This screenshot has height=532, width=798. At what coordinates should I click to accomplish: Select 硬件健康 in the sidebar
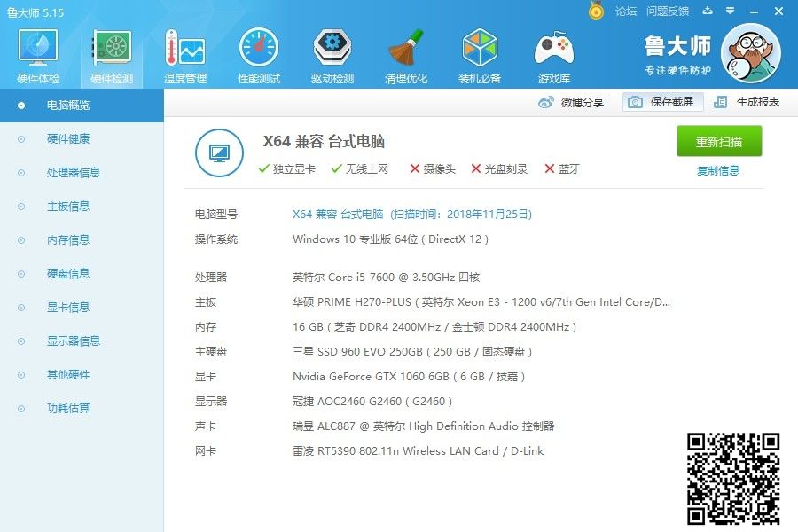tap(68, 139)
